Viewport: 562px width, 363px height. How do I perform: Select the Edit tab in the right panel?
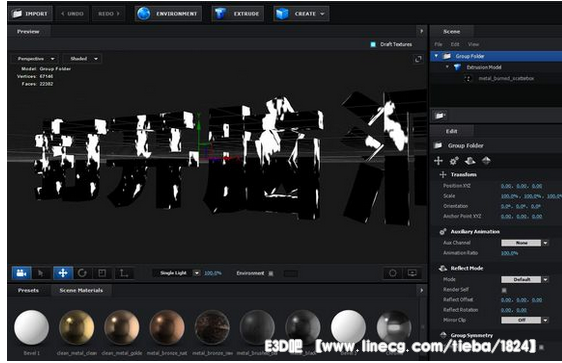(x=451, y=131)
